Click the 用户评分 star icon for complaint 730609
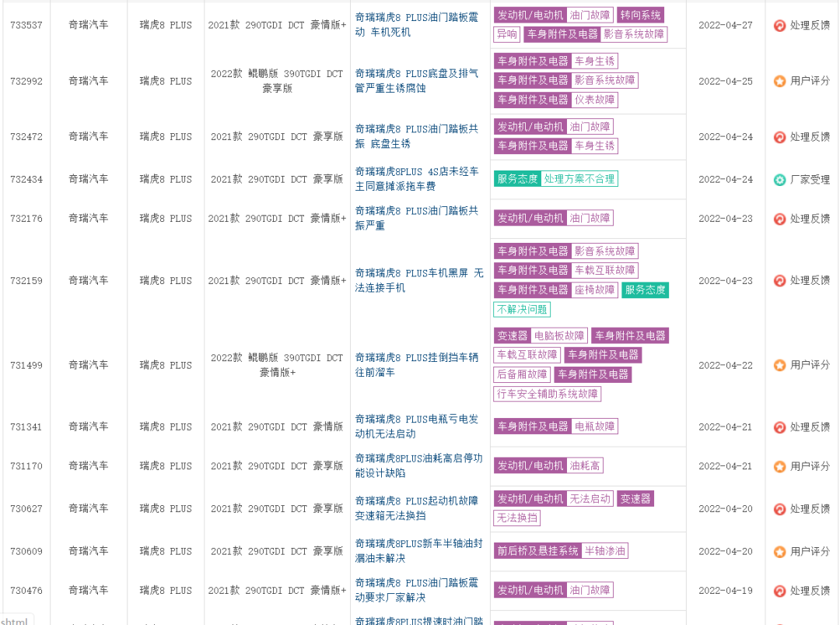Image resolution: width=840 pixels, height=625 pixels. pos(779,552)
